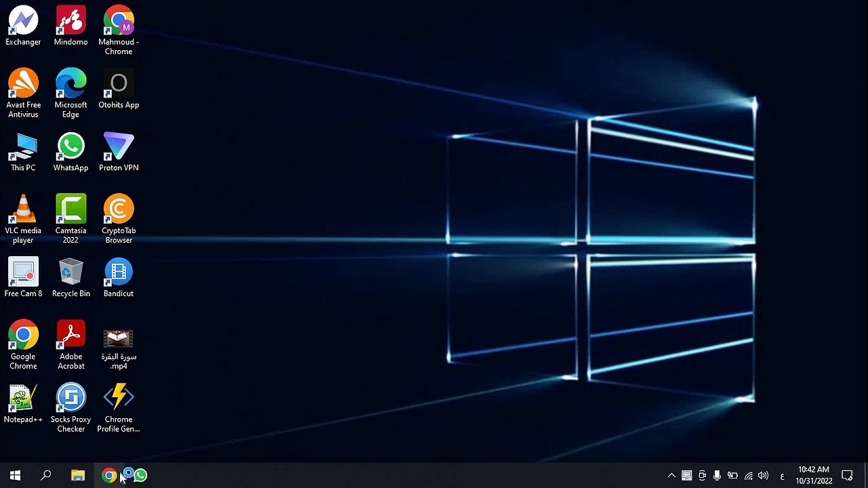Screen dimensions: 868x488
Task: Open the Wi-Fi network flyout
Action: click(x=748, y=476)
